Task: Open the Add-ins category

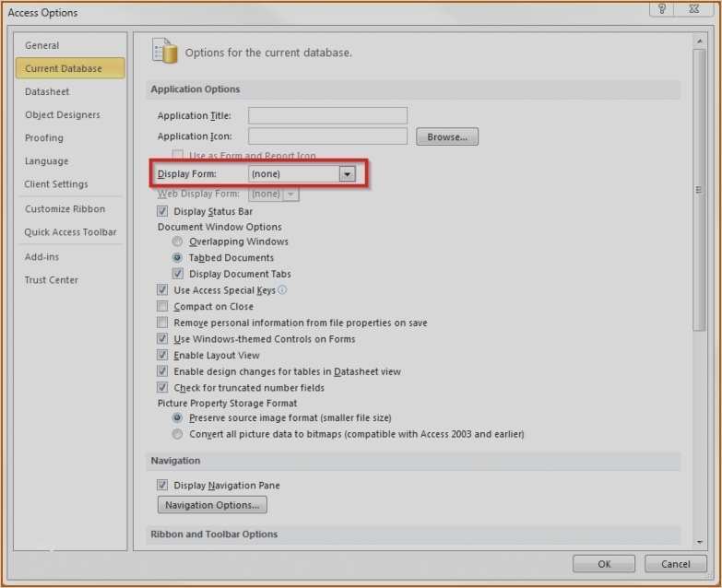Action: [x=70, y=257]
